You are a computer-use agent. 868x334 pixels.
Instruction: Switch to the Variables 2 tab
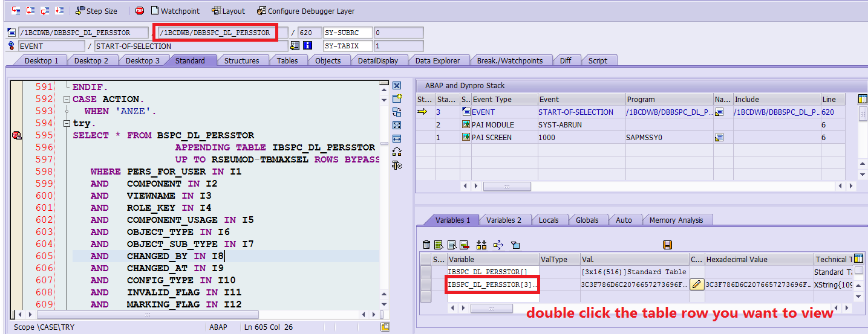[503, 220]
